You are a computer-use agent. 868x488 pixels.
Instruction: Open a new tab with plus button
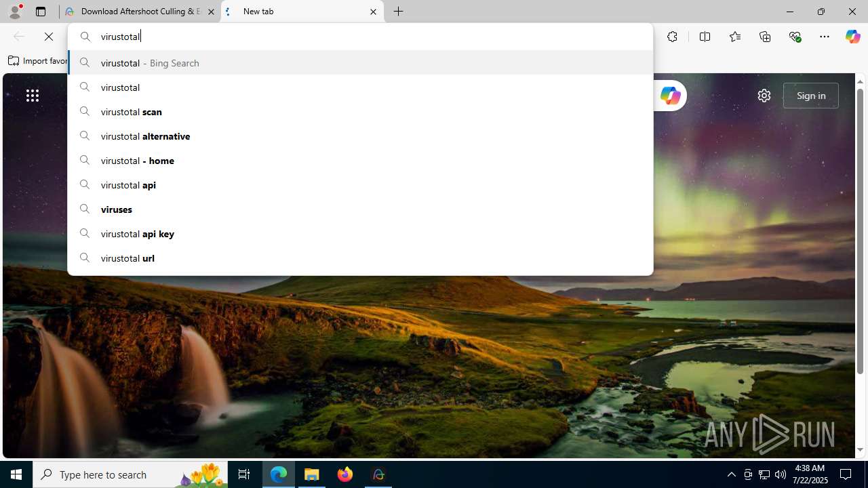[399, 12]
